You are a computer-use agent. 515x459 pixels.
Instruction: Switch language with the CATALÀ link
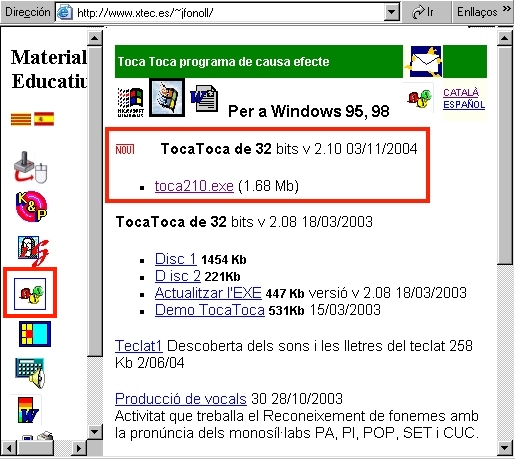(x=461, y=92)
